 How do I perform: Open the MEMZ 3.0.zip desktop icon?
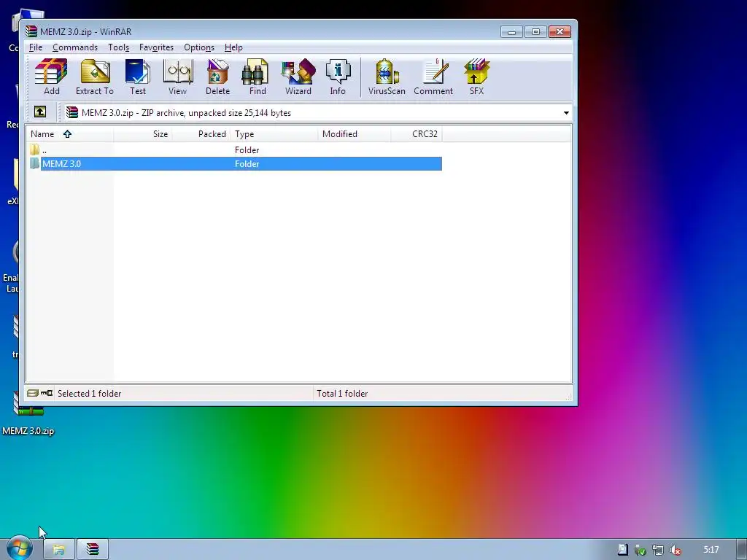[28, 411]
